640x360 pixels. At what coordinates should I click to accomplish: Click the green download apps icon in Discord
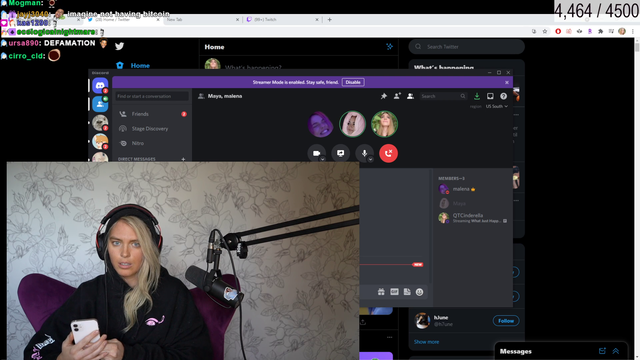tap(477, 96)
